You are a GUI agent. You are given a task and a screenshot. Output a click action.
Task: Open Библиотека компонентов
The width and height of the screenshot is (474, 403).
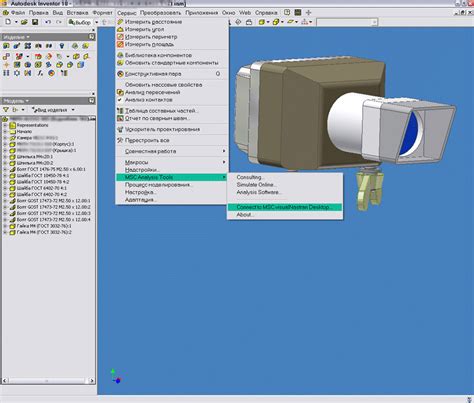[172, 55]
